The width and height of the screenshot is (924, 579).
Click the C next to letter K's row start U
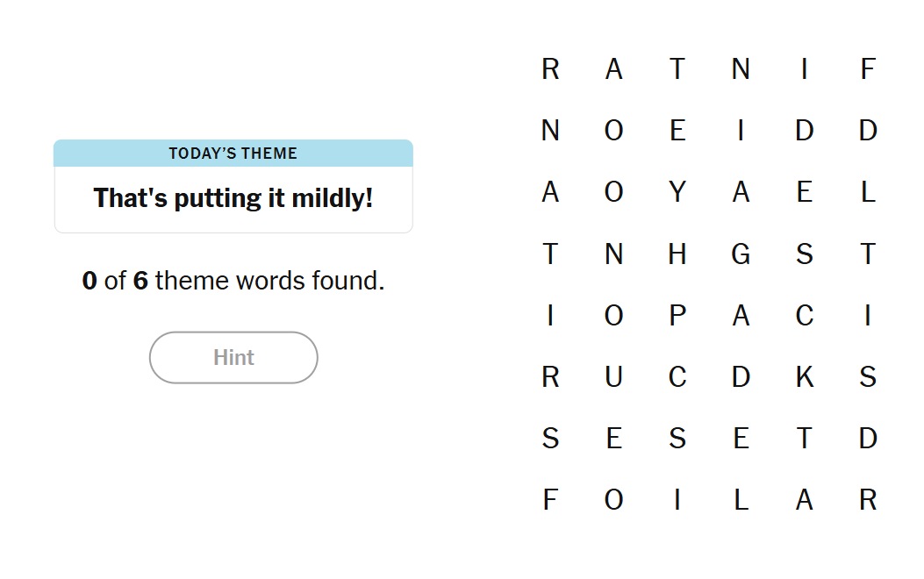pyautogui.click(x=677, y=376)
